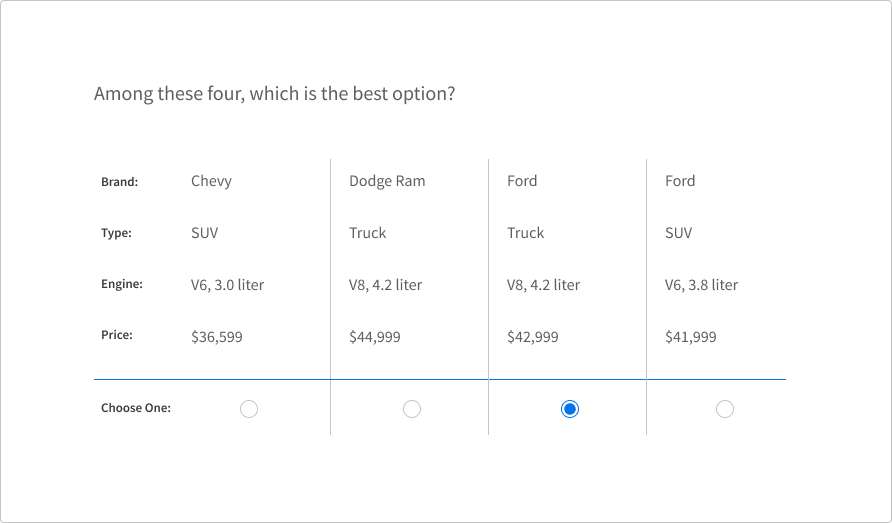The width and height of the screenshot is (892, 523).
Task: Select the Chevy SUV radio button
Action: click(249, 408)
